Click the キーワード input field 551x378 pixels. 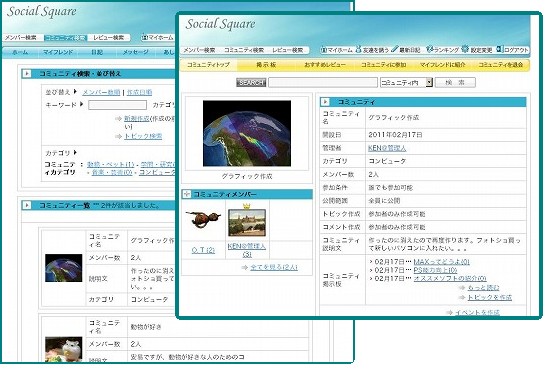pos(117,105)
